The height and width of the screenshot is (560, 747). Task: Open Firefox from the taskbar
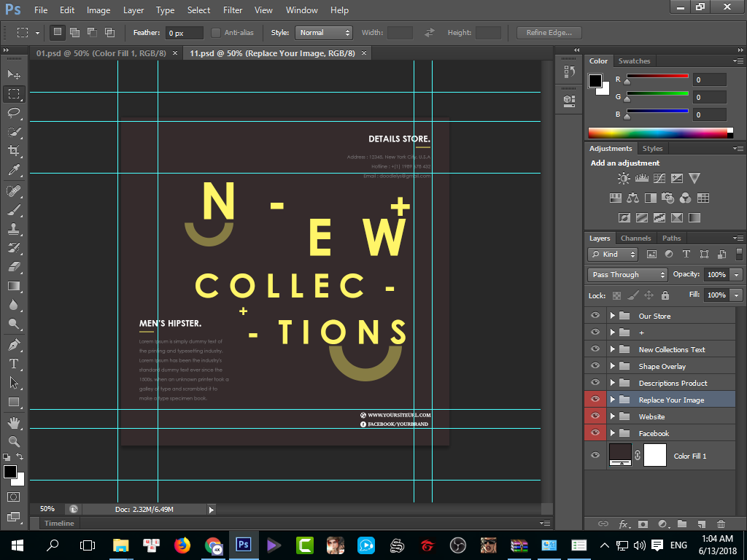click(182, 545)
